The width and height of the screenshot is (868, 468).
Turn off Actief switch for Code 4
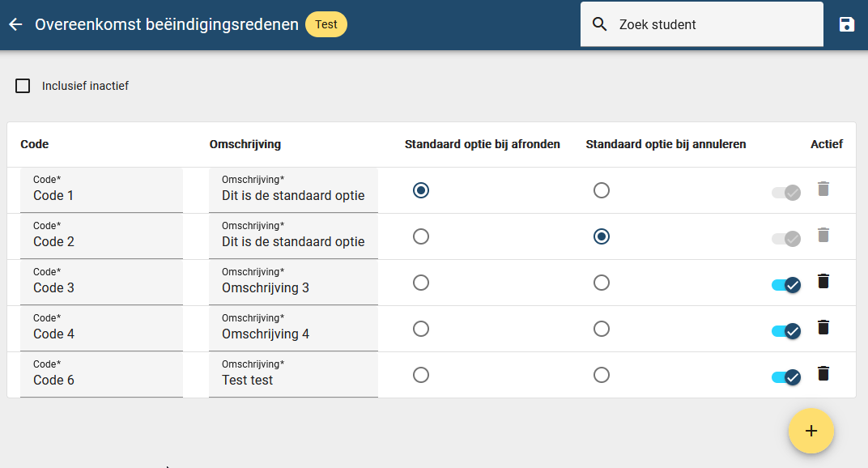click(x=786, y=331)
